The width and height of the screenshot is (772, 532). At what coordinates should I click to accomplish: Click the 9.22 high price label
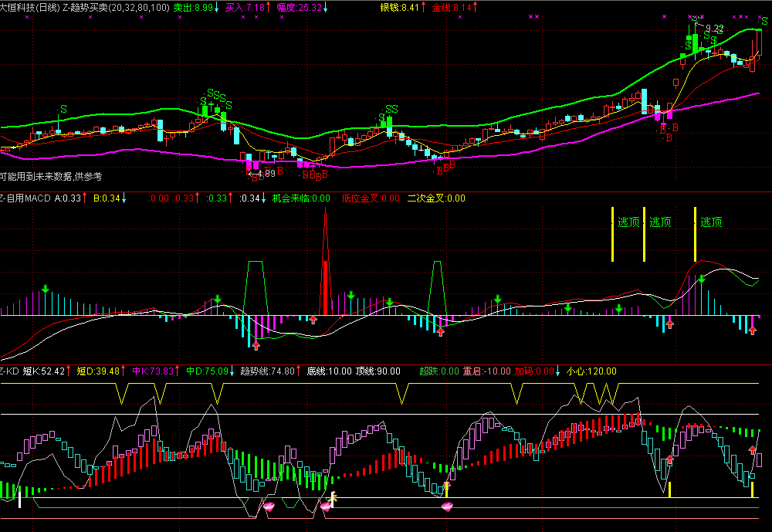[714, 29]
